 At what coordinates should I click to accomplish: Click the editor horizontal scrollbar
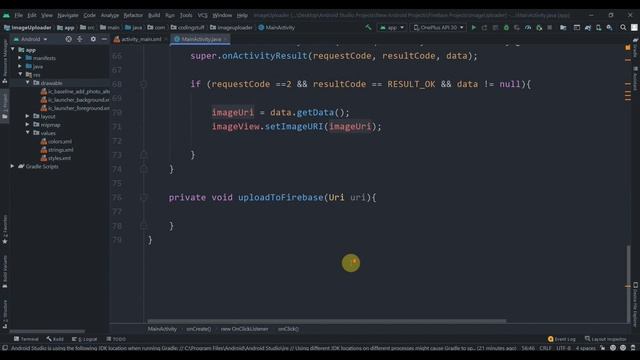pyautogui.click(x=327, y=321)
